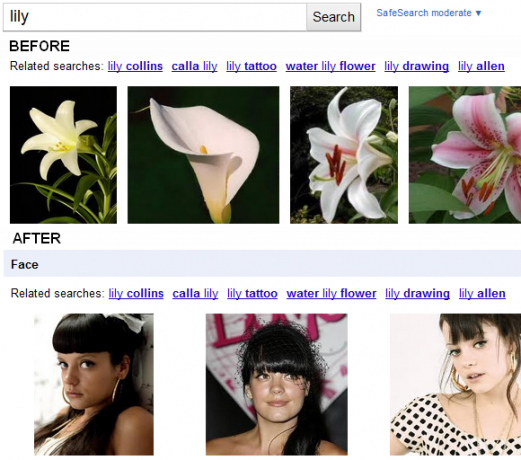
Task: Open 'calla lily' link under AFTER
Action: tap(195, 294)
